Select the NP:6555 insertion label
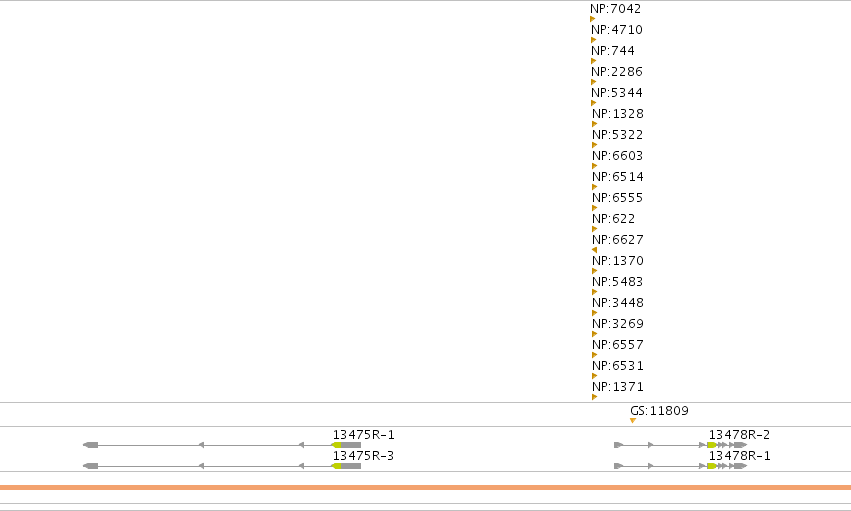851x511 pixels. point(618,197)
